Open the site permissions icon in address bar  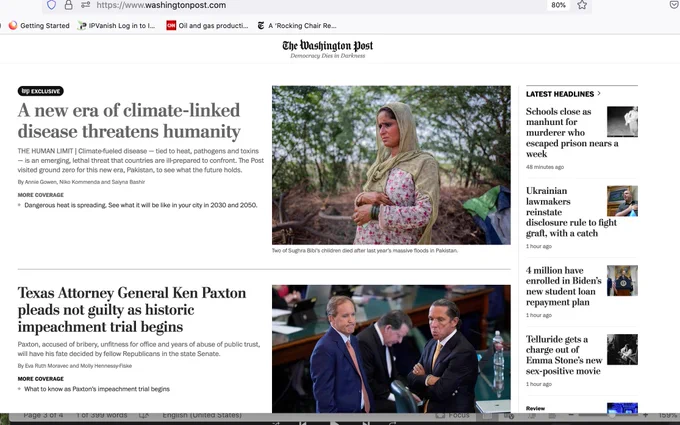(x=85, y=5)
